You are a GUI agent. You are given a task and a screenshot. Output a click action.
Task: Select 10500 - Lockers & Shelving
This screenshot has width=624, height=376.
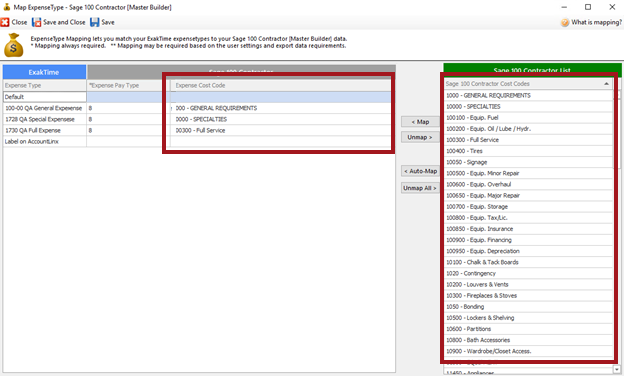coord(528,318)
